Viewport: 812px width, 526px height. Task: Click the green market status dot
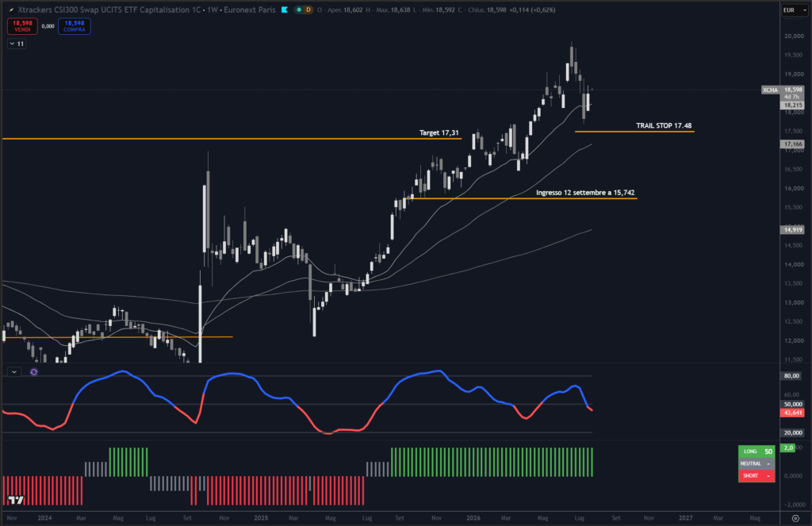(299, 10)
